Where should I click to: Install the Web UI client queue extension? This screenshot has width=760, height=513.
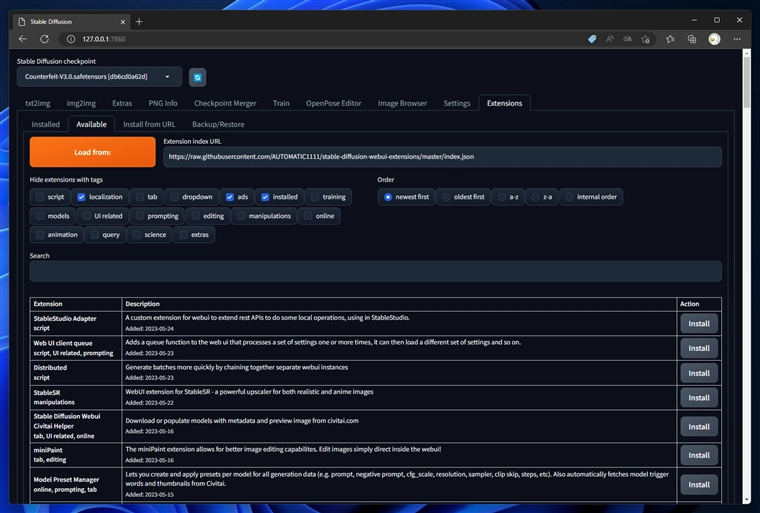pyautogui.click(x=699, y=348)
